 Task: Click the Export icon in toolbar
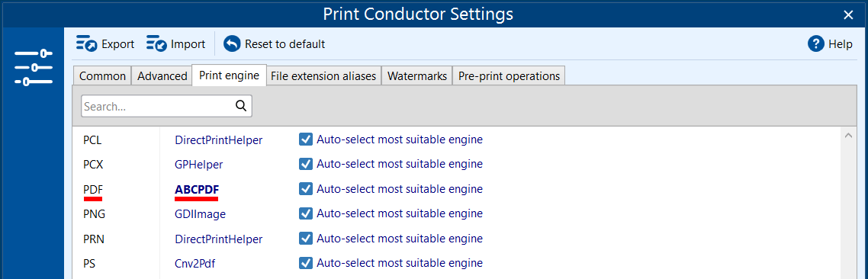(86, 43)
